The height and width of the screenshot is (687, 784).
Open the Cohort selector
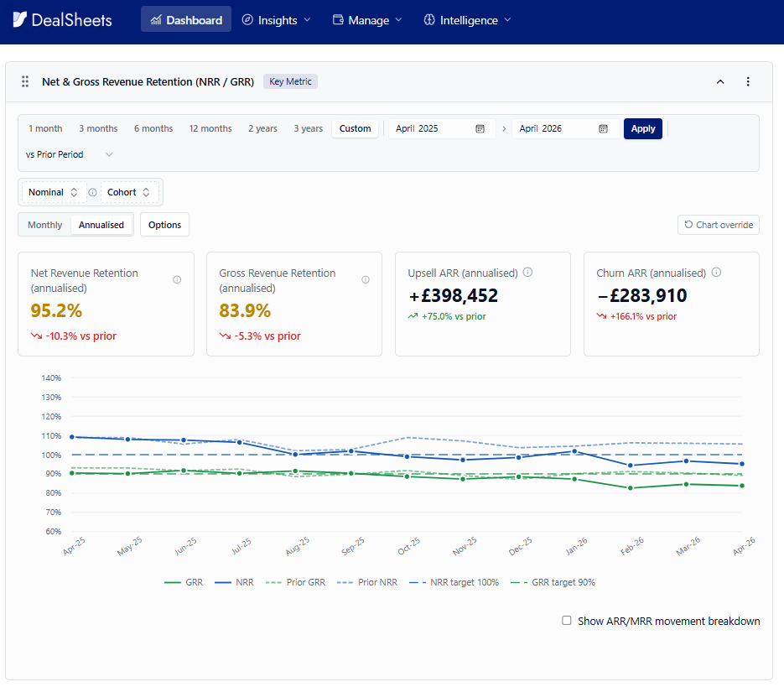pos(129,192)
